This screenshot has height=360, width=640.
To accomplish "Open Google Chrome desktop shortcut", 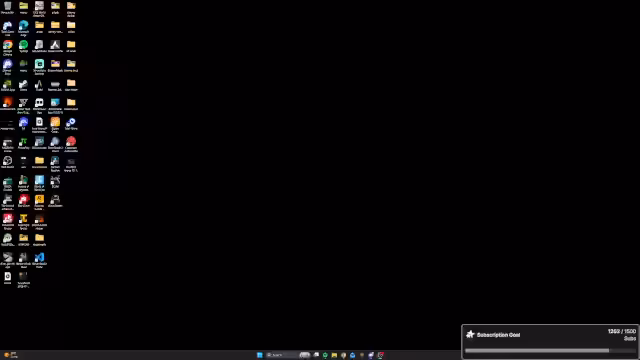I will tap(7, 47).
